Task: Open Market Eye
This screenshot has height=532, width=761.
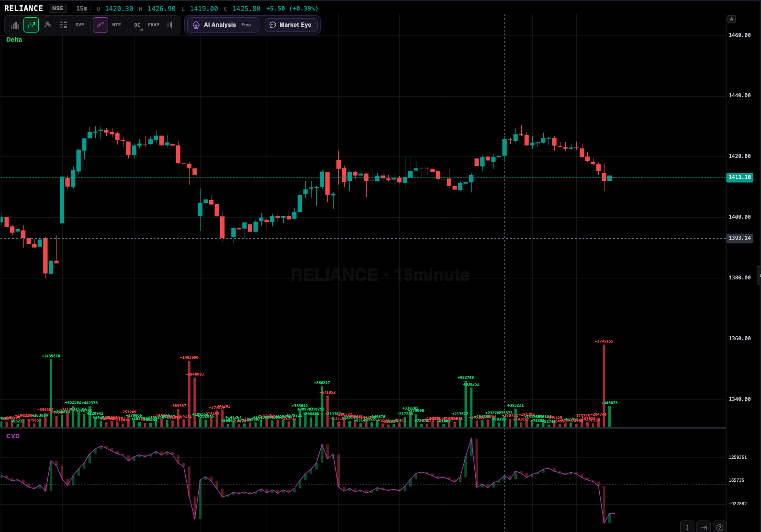Action: point(291,25)
